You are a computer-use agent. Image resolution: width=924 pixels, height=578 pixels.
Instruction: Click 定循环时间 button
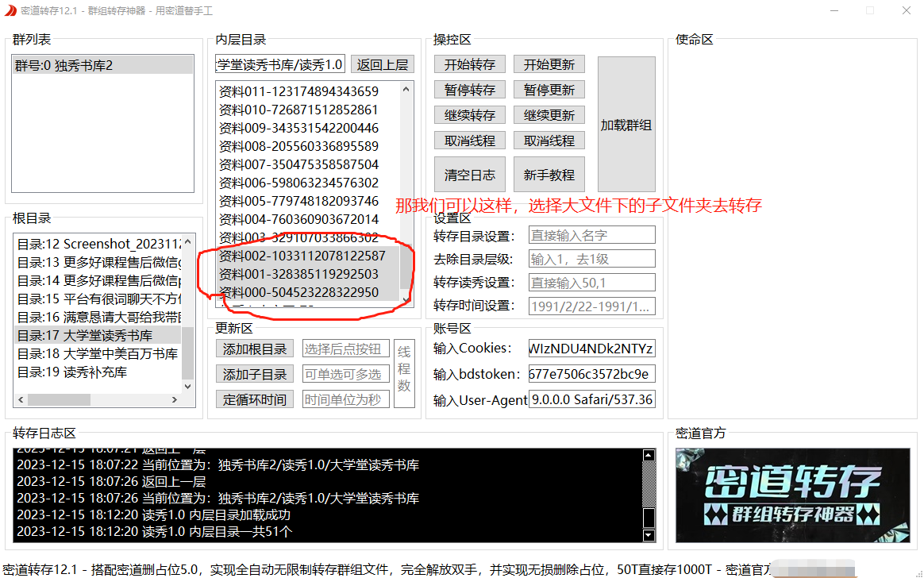(x=255, y=399)
